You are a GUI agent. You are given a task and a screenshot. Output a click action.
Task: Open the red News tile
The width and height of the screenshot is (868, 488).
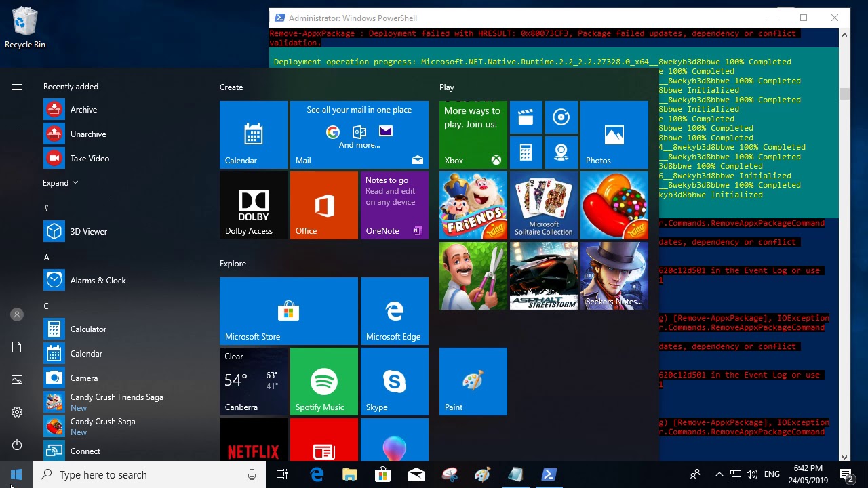pyautogui.click(x=324, y=439)
